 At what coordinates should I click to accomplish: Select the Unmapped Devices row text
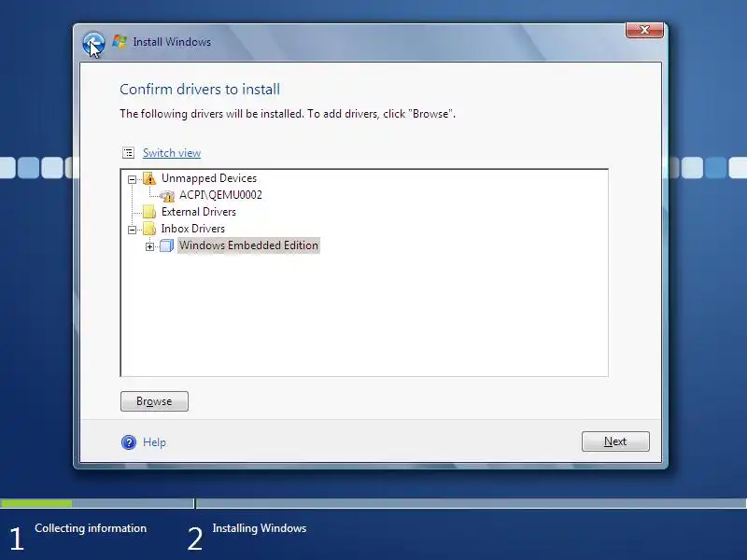(209, 178)
